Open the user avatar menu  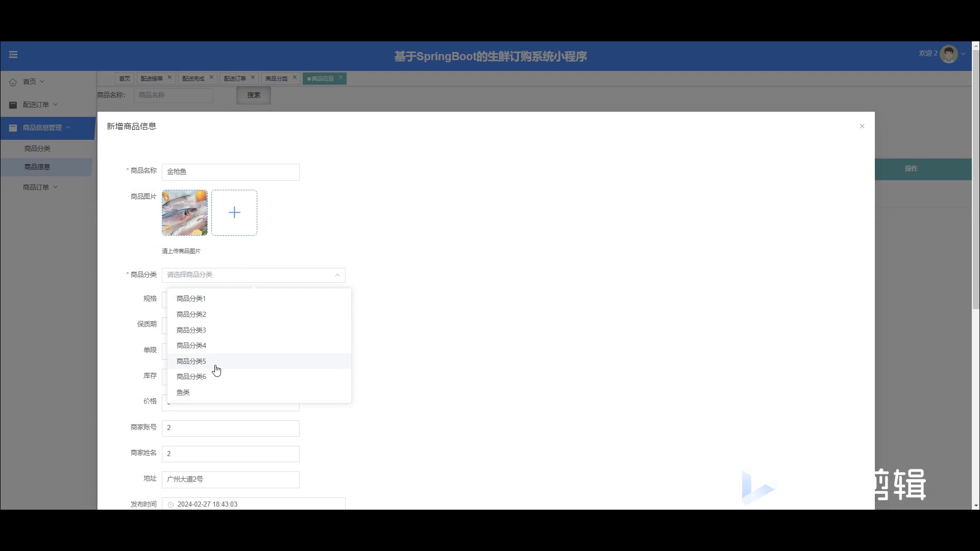coord(949,54)
